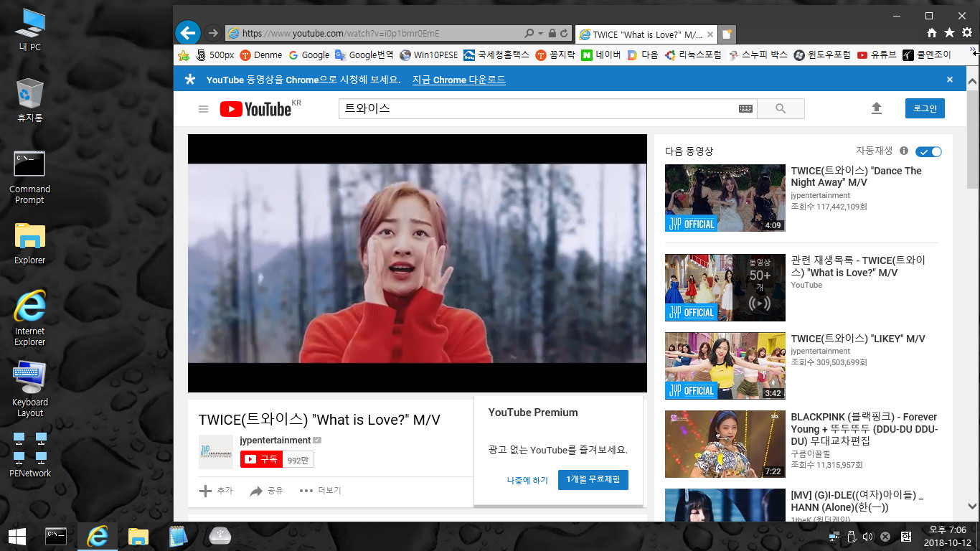980x551 pixels.
Task: Go back with the browser back arrow
Action: tap(188, 32)
